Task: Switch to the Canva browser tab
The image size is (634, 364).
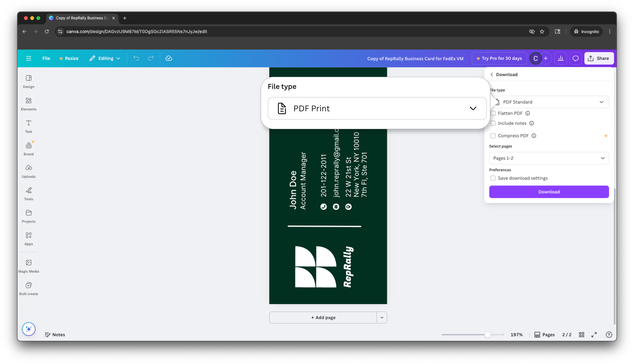Action: [82, 18]
